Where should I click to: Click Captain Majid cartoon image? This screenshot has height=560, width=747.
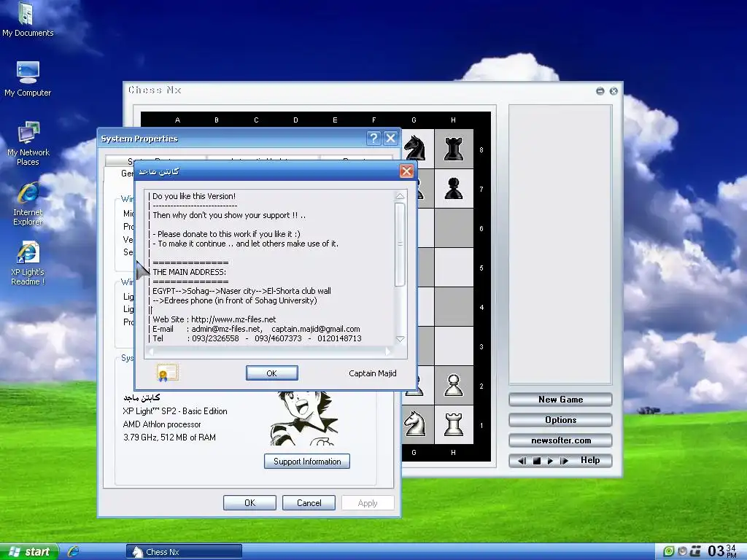pyautogui.click(x=304, y=418)
